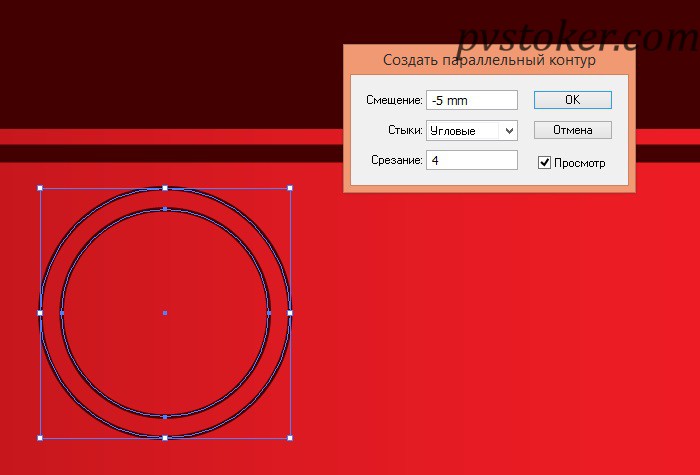The image size is (700, 475).
Task: Select the left-middle bounding box handle
Action: (x=40, y=313)
